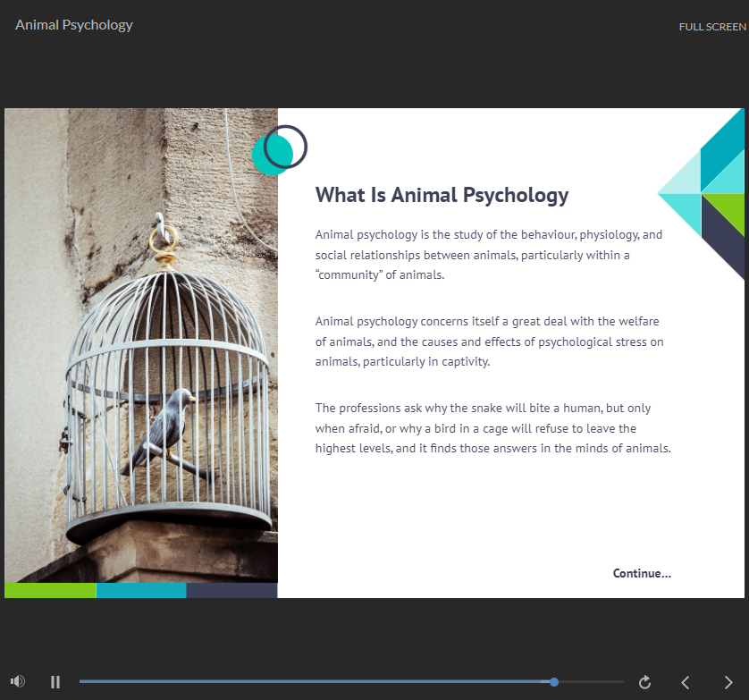Viewport: 749px width, 700px height.
Task: Advance using the right chevron arrow
Action: pos(728,681)
